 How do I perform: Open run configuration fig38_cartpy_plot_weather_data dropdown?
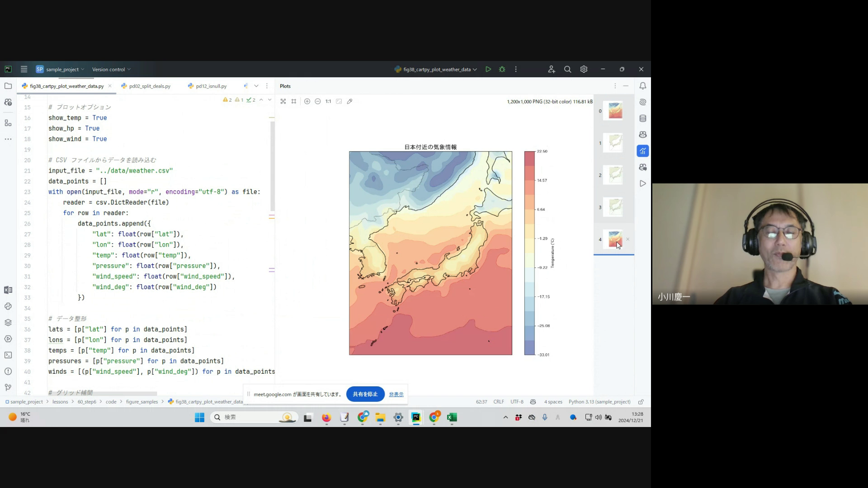coord(436,69)
